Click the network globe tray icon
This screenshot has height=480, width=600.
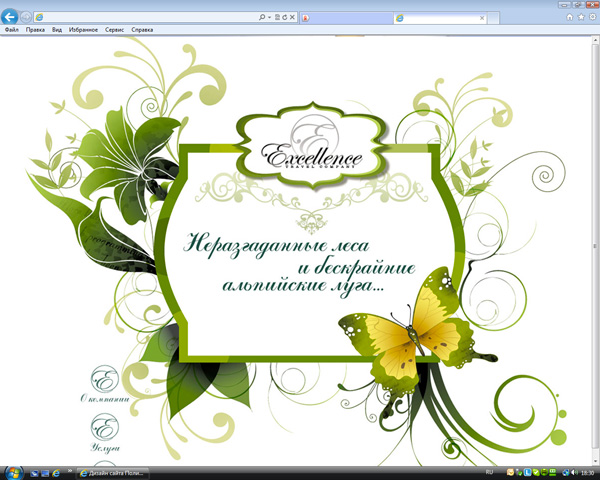(x=566, y=473)
